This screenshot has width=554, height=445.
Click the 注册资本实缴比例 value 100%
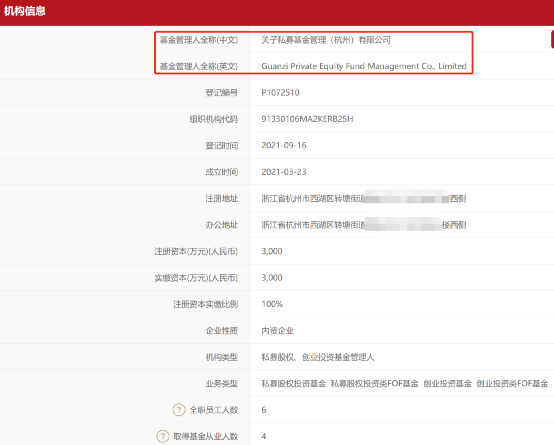coord(272,304)
